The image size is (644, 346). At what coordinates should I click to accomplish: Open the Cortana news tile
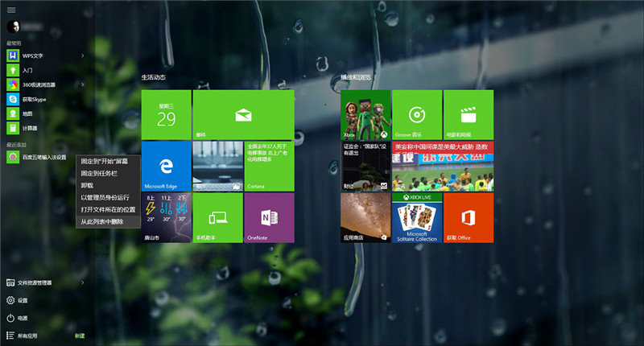[x=269, y=167]
